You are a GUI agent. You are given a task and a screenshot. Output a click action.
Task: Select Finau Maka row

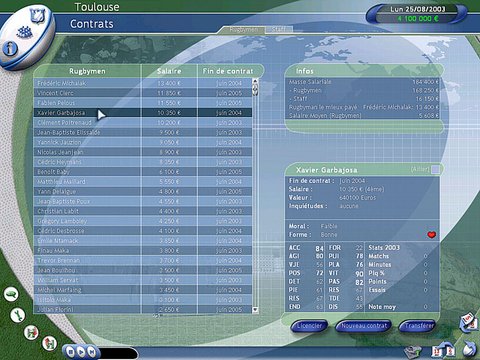[x=143, y=250]
